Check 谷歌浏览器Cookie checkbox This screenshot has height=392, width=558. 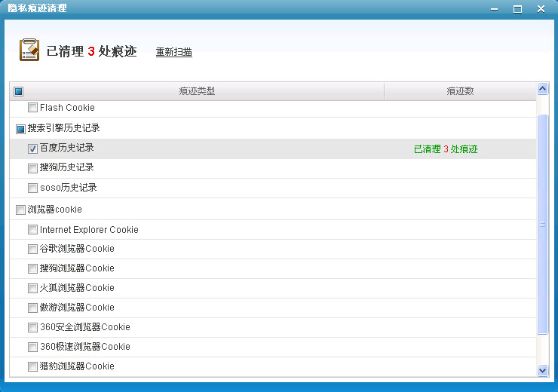click(32, 250)
